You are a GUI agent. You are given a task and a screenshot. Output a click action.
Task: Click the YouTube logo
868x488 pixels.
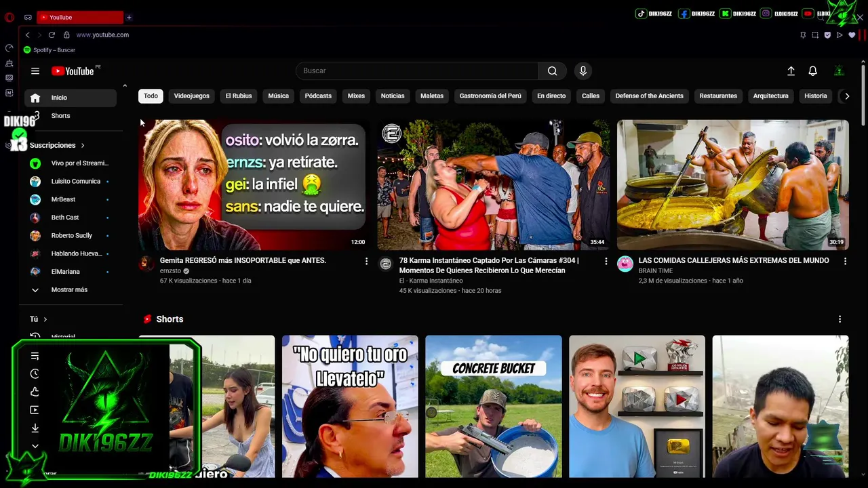(x=73, y=71)
